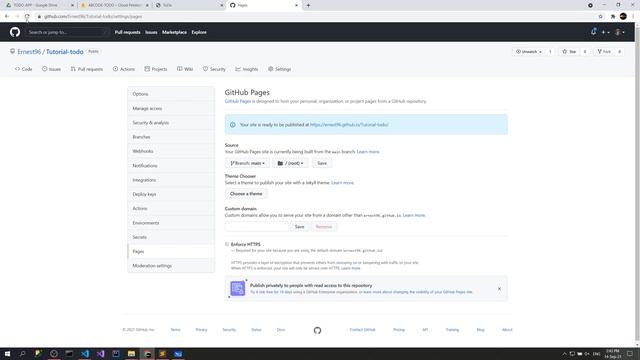Select Notifications in settings sidebar
Viewport: 640px width, 360px height.
tap(171, 166)
